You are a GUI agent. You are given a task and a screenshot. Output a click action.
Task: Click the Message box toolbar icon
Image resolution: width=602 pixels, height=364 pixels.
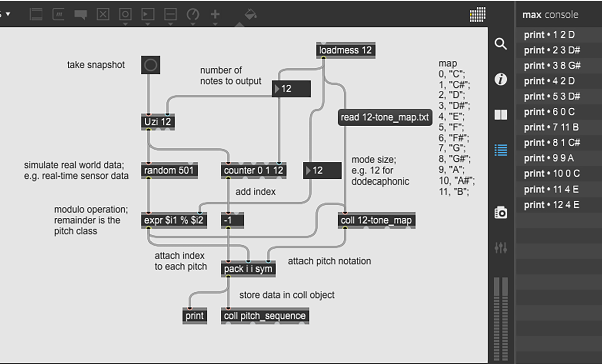coord(58,14)
